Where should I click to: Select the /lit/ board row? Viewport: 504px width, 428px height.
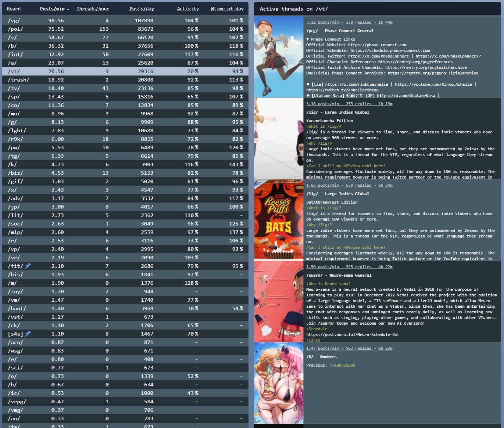[125, 215]
